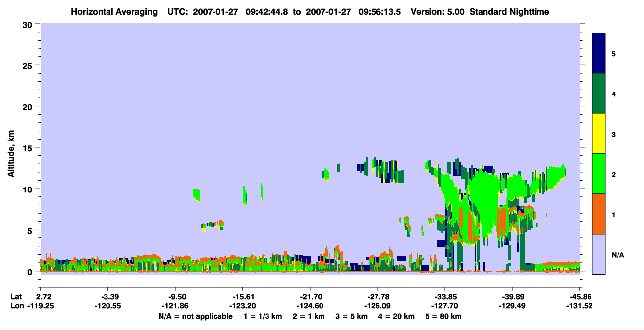Click the colorbar label 'N/A'
The image size is (644, 330).
click(618, 255)
